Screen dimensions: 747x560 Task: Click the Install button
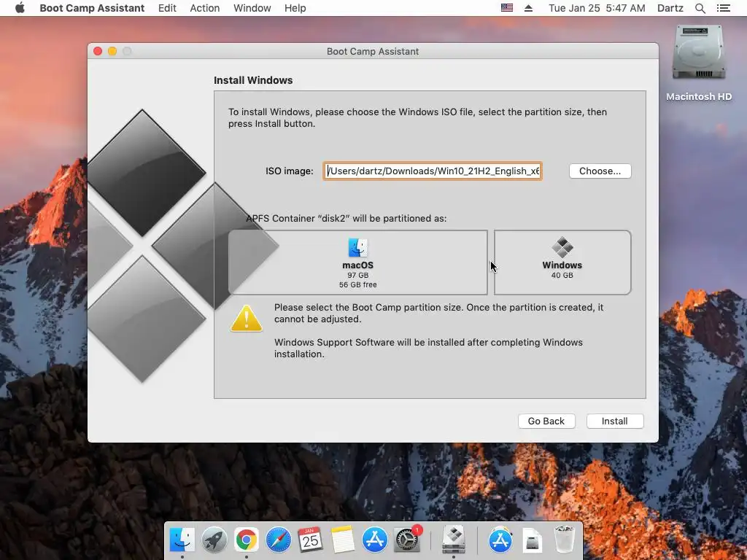pos(614,421)
